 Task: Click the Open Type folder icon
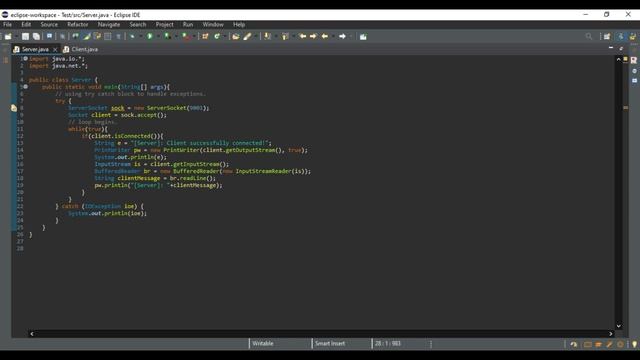pyautogui.click(x=236, y=37)
